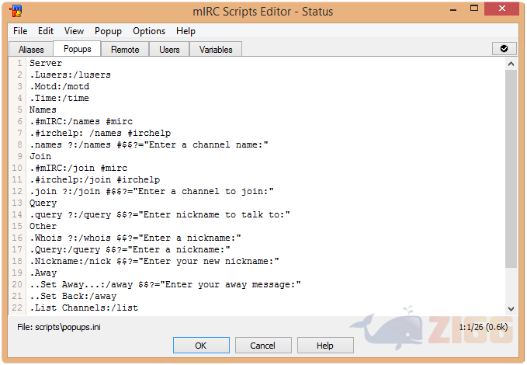
Task: Click the '.Away' line on row 19
Action: click(43, 273)
